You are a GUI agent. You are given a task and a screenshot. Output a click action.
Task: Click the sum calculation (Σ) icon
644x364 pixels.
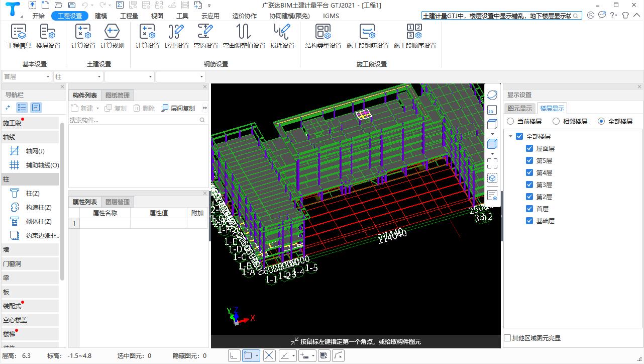(120, 5)
